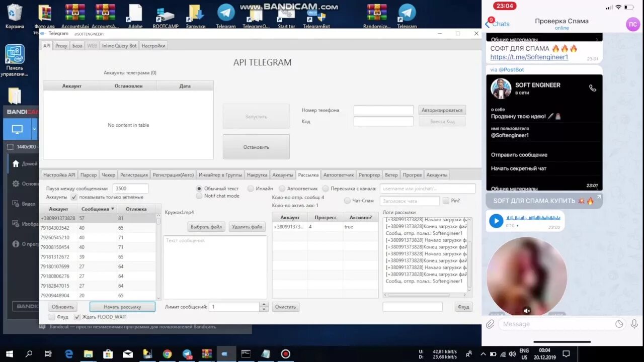The height and width of the screenshot is (362, 644).
Task: Decrease message limit with down stepper arrow
Action: [x=264, y=309]
